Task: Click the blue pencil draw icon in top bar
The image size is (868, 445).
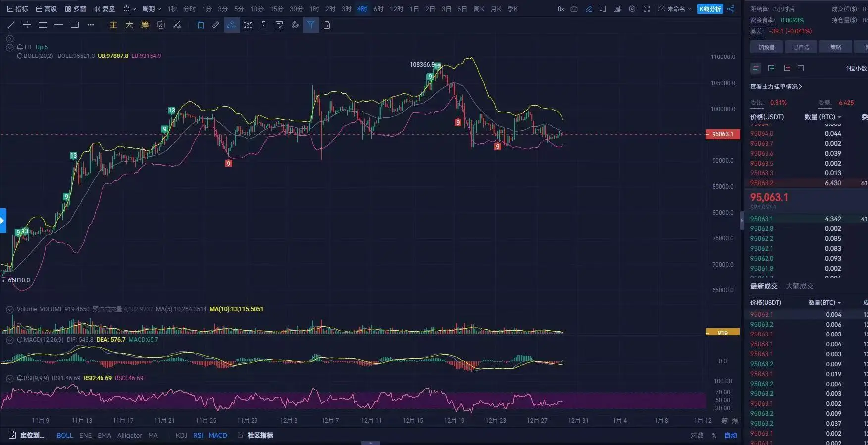Action: tap(589, 9)
